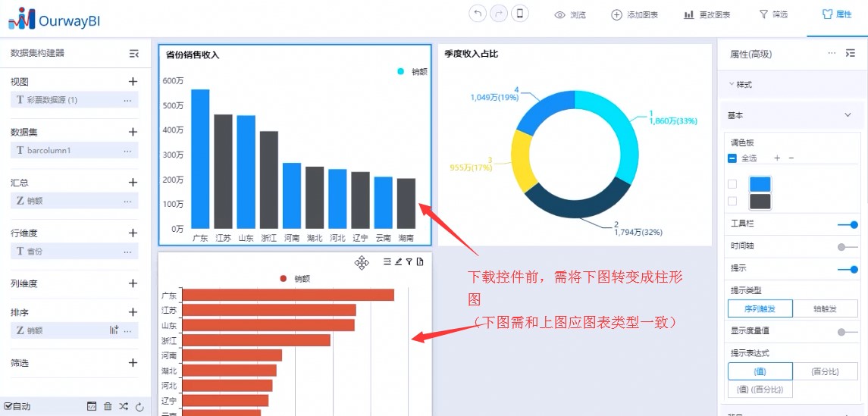Open options for barcolumn1 dataset

point(128,151)
